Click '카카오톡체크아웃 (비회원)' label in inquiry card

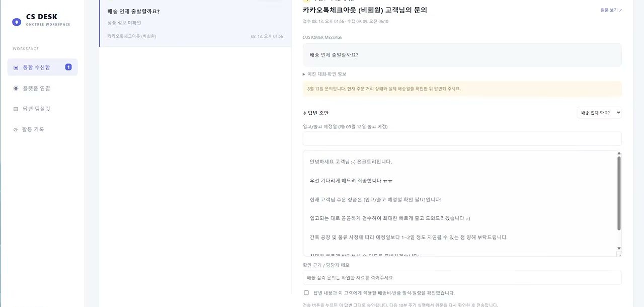tap(132, 36)
